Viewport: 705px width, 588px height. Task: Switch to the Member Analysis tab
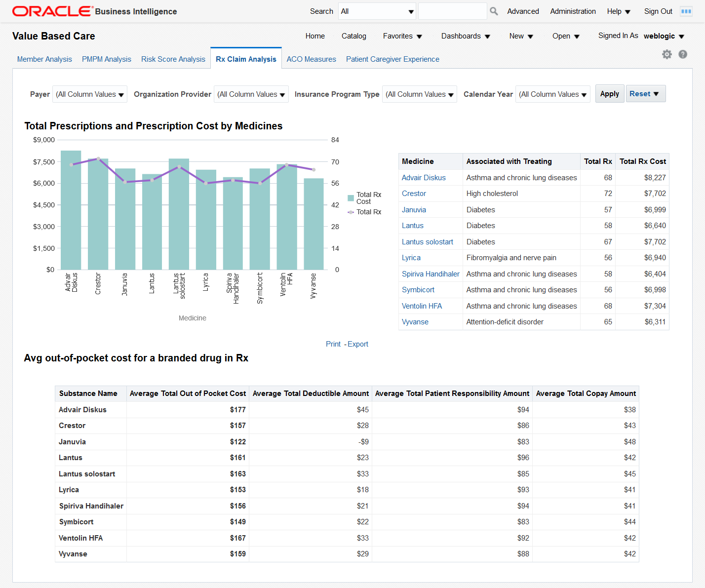44,59
